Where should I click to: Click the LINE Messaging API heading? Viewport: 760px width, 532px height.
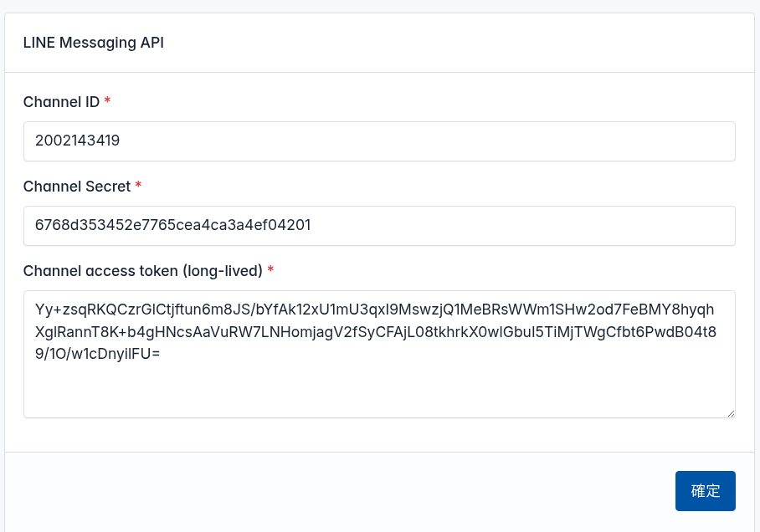click(x=94, y=43)
